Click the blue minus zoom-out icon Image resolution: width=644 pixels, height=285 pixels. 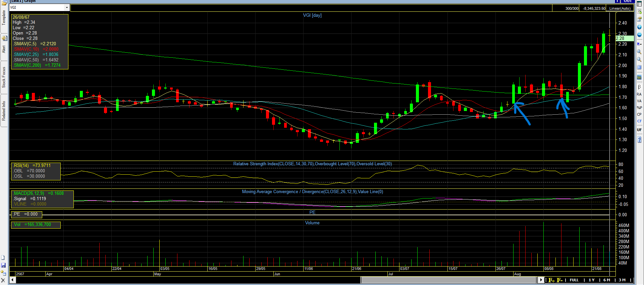639,35
